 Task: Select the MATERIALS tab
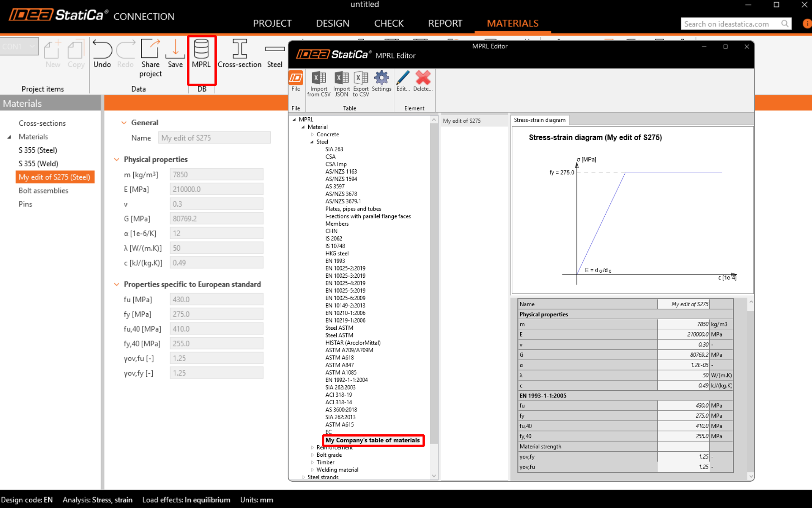513,23
